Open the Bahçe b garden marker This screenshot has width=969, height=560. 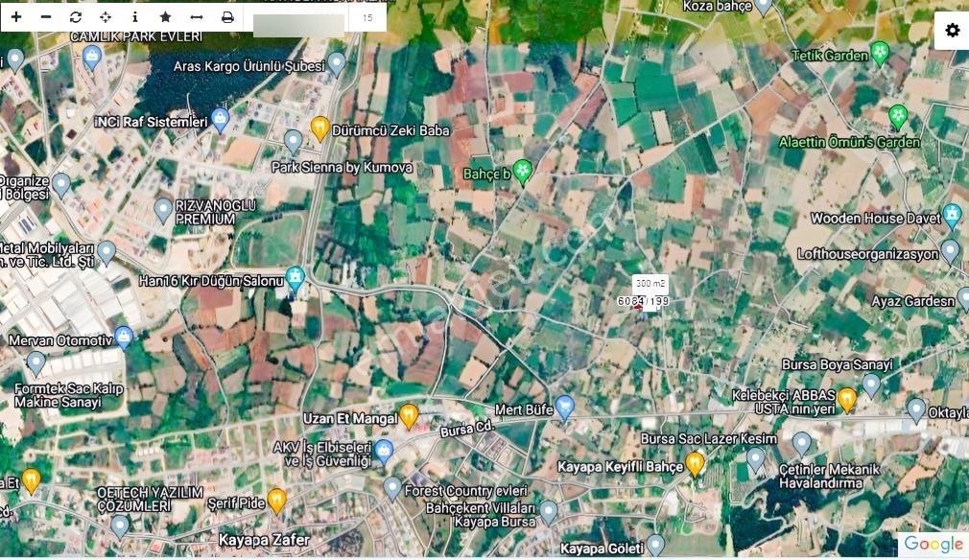(523, 173)
